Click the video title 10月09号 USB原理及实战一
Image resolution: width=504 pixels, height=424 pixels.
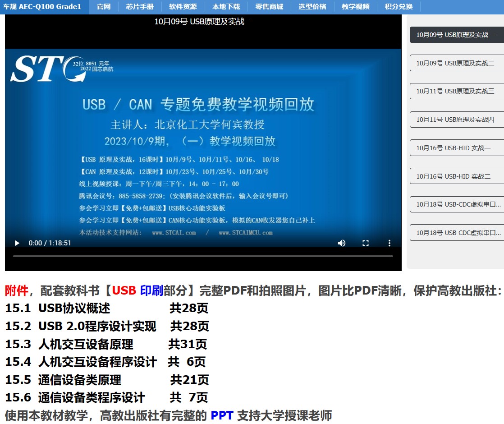(x=203, y=22)
